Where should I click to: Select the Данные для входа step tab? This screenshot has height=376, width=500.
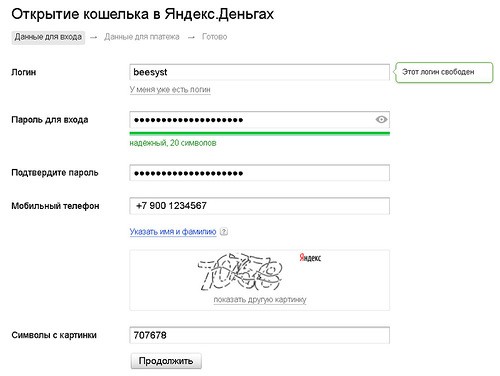48,37
